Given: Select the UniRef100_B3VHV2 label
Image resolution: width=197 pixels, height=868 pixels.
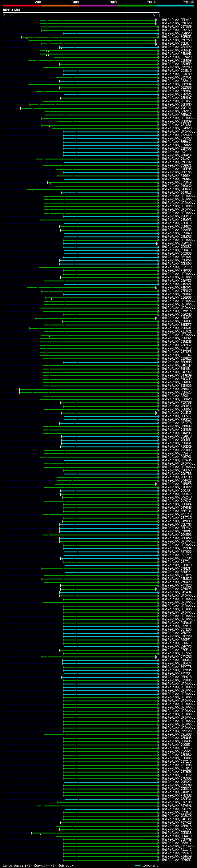Looking at the screenshot, I should coord(177,145).
